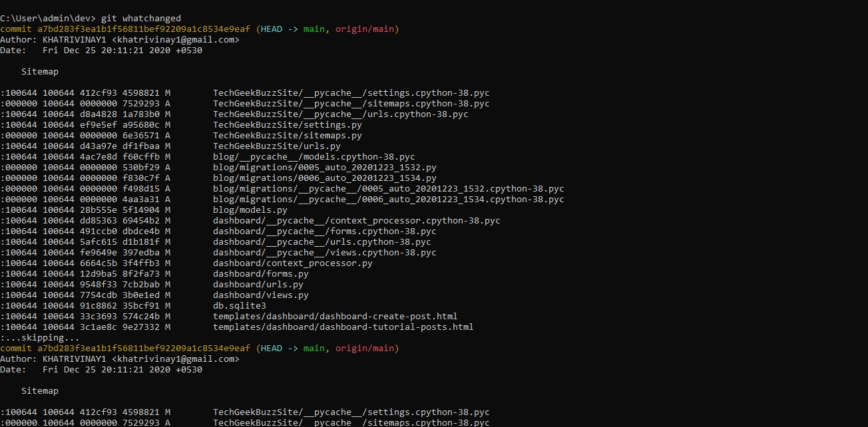Click the C:\User\admin\dev> prompt path
This screenshot has height=427, width=868.
point(47,18)
